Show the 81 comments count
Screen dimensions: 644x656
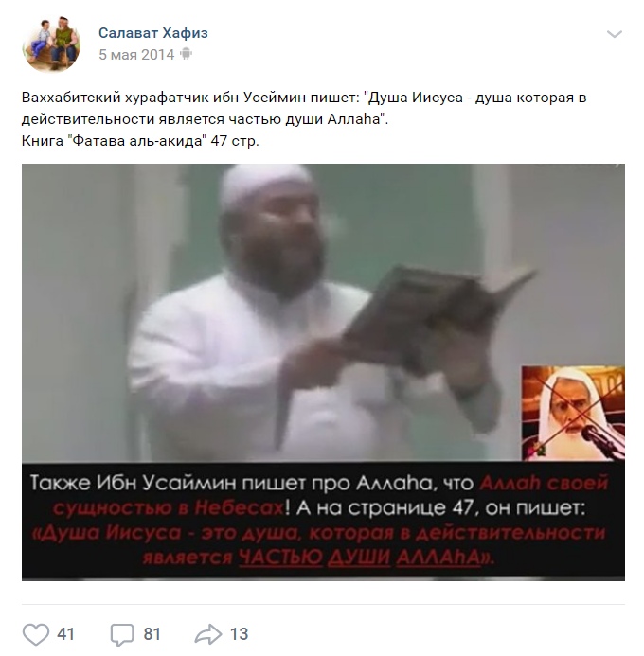click(152, 634)
